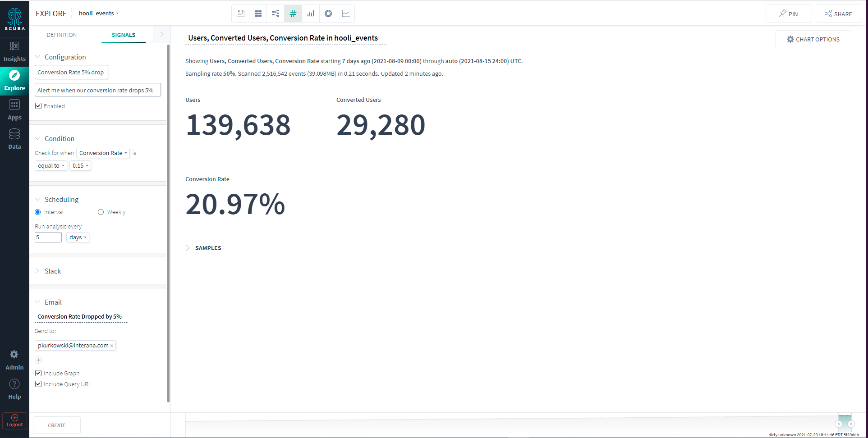
Task: Click the EXPLORE header label
Action: coord(51,14)
